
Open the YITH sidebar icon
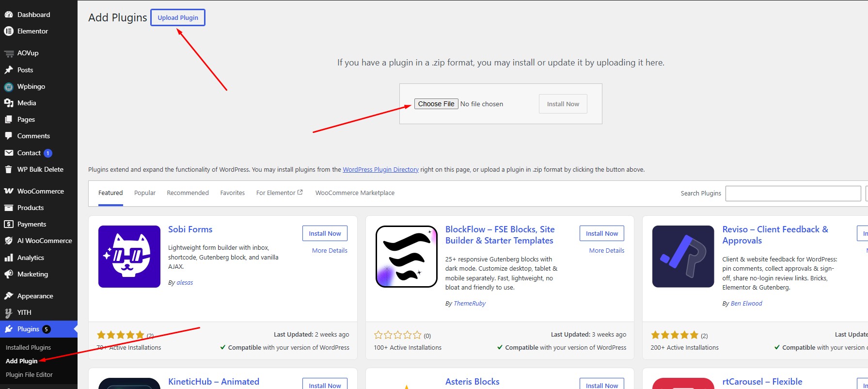click(9, 312)
